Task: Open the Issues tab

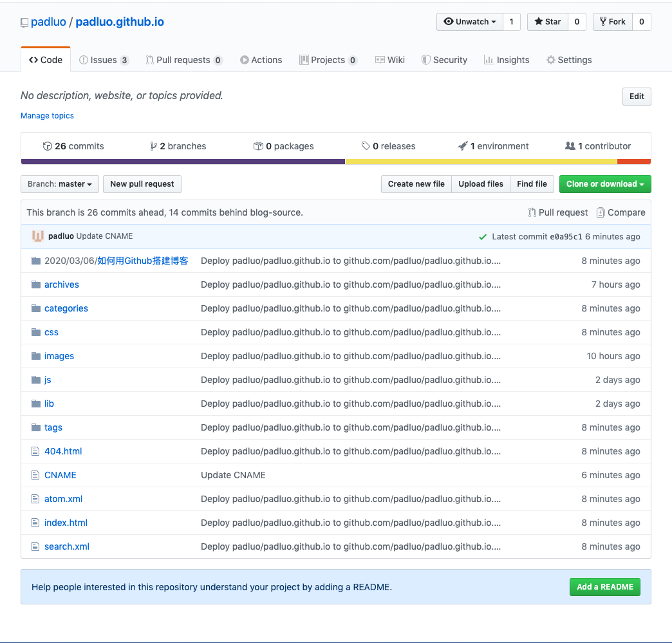Action: coord(104,60)
